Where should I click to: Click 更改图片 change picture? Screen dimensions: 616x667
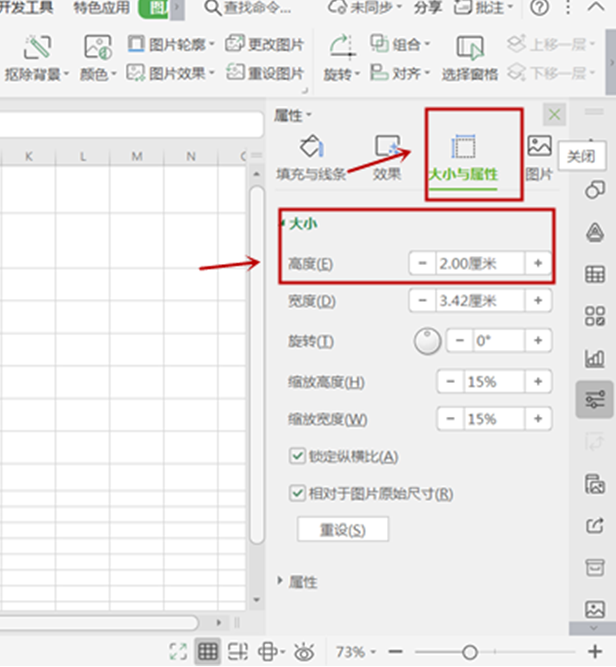tap(265, 44)
